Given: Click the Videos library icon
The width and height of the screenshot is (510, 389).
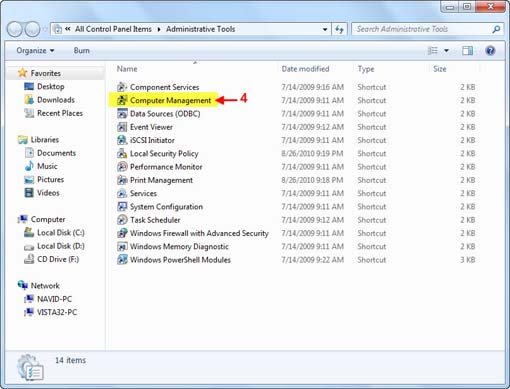Looking at the screenshot, I should (29, 193).
